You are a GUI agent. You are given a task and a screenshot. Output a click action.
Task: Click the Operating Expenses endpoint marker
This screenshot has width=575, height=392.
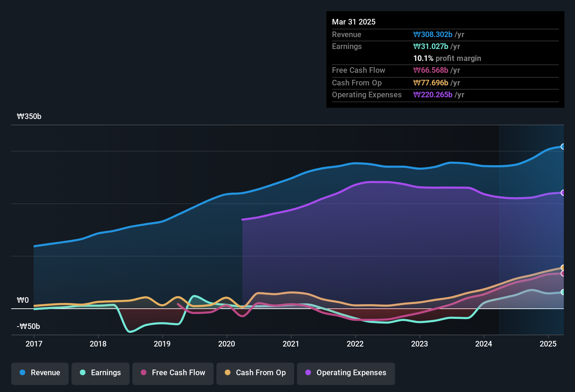tap(563, 193)
